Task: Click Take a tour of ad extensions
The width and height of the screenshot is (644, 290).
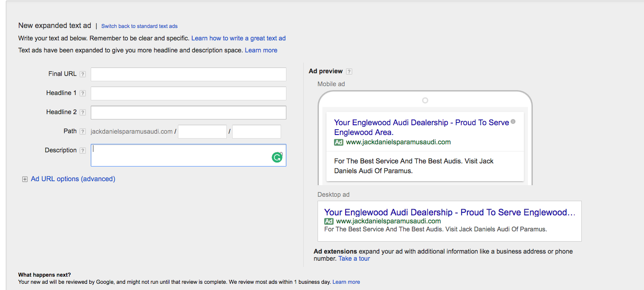Action: click(354, 258)
